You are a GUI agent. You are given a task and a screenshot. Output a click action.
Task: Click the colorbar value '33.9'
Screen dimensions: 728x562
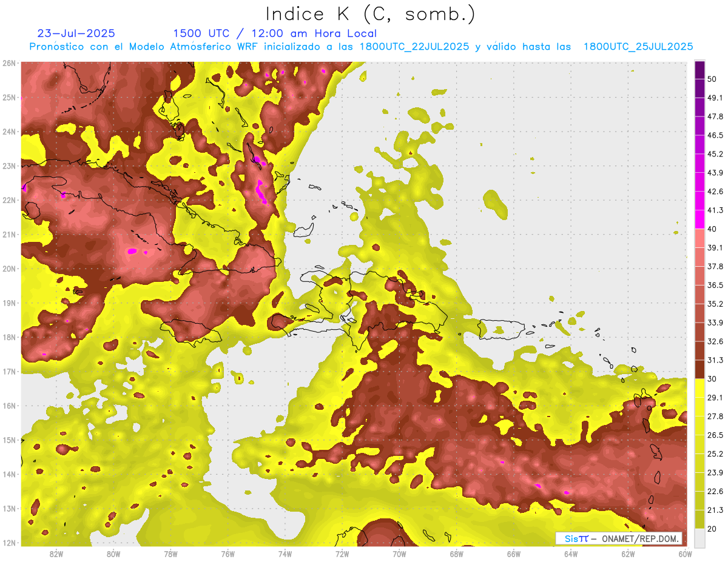(x=715, y=323)
